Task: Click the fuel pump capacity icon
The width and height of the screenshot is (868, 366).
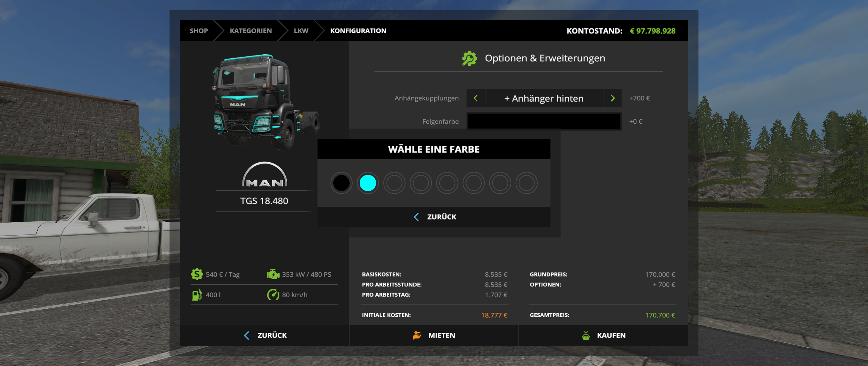Action: [x=197, y=294]
